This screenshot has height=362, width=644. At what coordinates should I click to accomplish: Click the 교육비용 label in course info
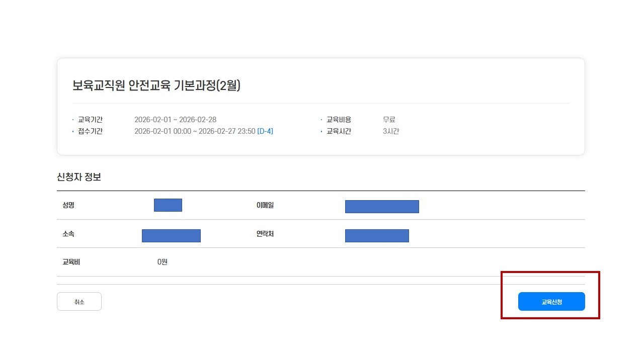[x=339, y=120]
